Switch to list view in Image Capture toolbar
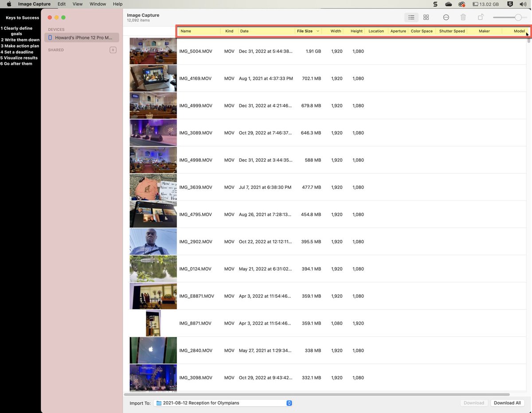This screenshot has height=413, width=532. pos(411,17)
